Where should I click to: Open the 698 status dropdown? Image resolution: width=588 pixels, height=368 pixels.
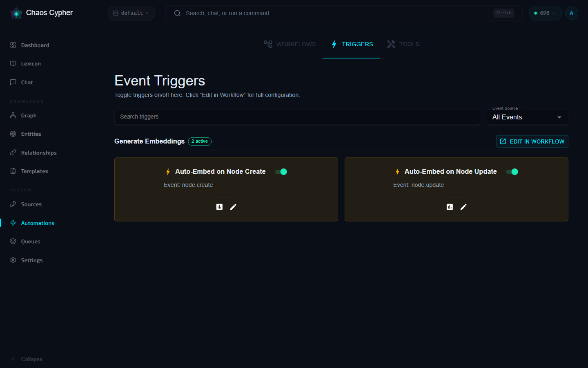[545, 13]
